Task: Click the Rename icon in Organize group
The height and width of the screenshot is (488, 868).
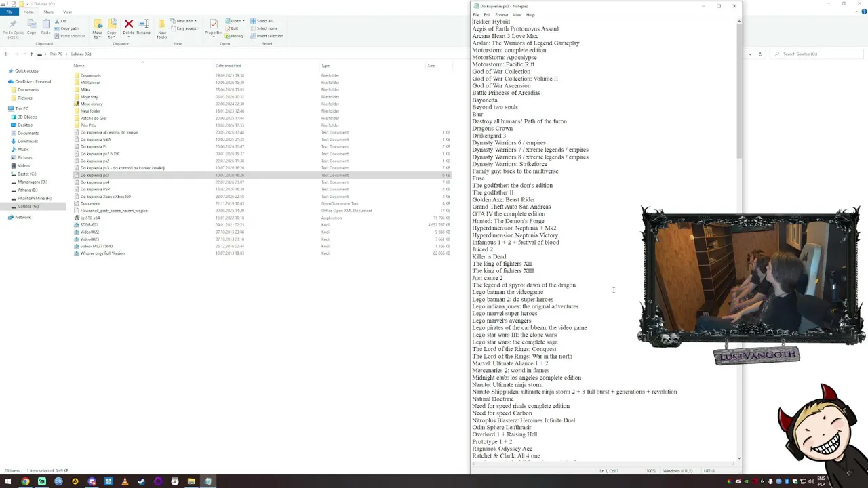Action: [143, 27]
